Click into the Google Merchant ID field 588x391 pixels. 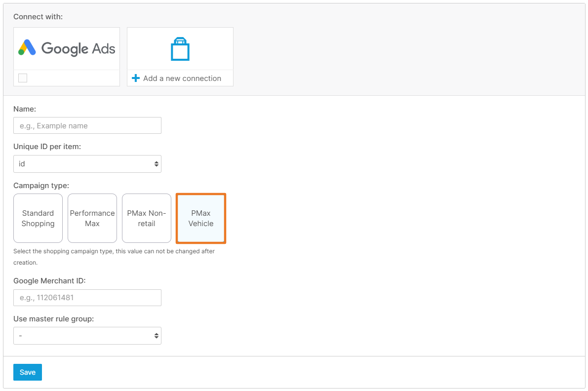(87, 298)
